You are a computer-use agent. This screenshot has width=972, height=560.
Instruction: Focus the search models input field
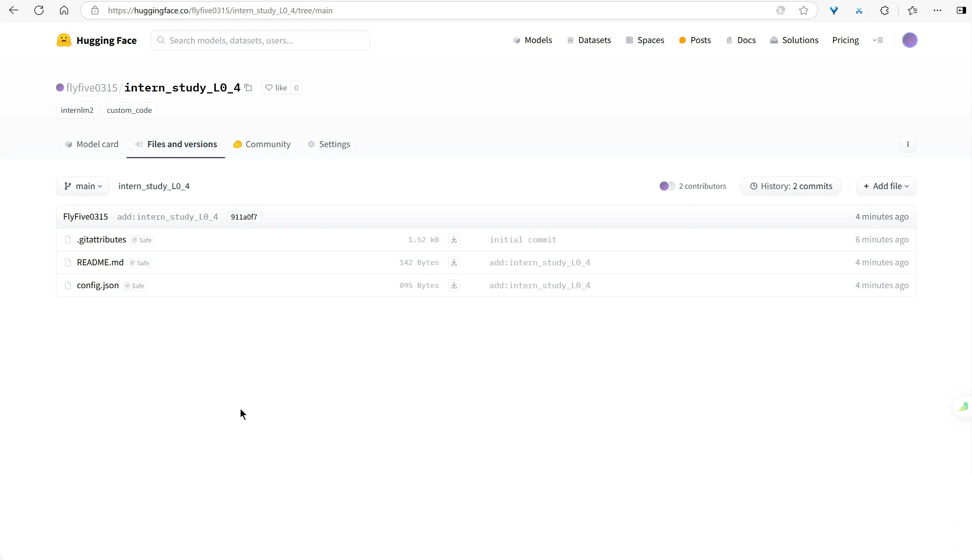point(260,40)
